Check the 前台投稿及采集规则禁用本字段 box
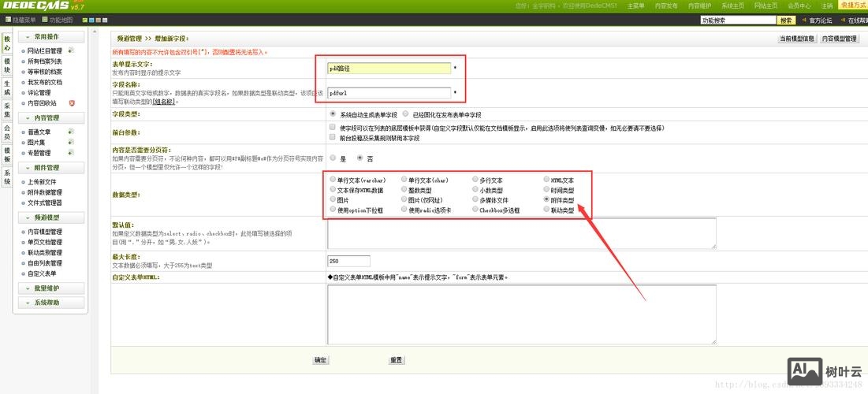The width and height of the screenshot is (868, 394). click(x=333, y=137)
